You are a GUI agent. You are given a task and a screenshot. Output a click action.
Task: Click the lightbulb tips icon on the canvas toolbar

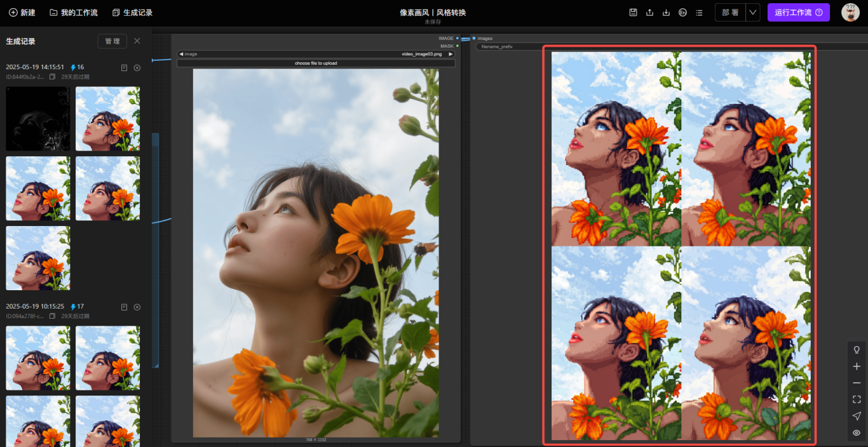[x=857, y=350]
